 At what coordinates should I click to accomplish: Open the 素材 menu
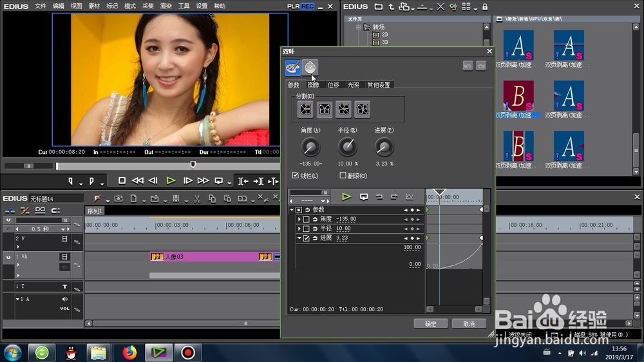94,6
